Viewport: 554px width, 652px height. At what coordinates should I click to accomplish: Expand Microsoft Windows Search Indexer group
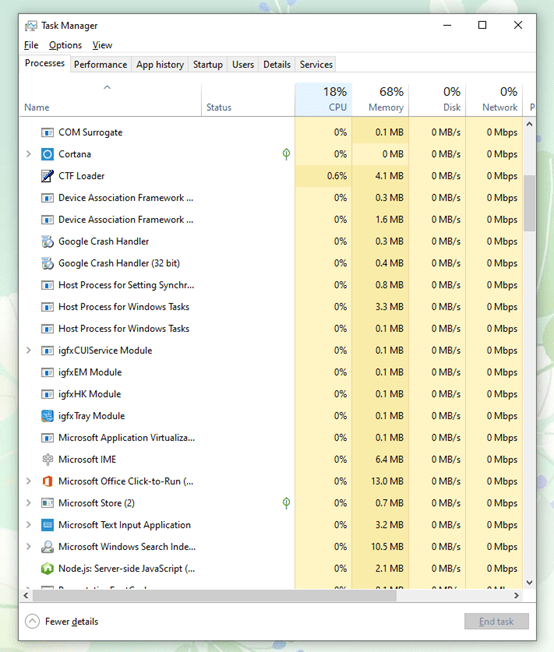28,547
